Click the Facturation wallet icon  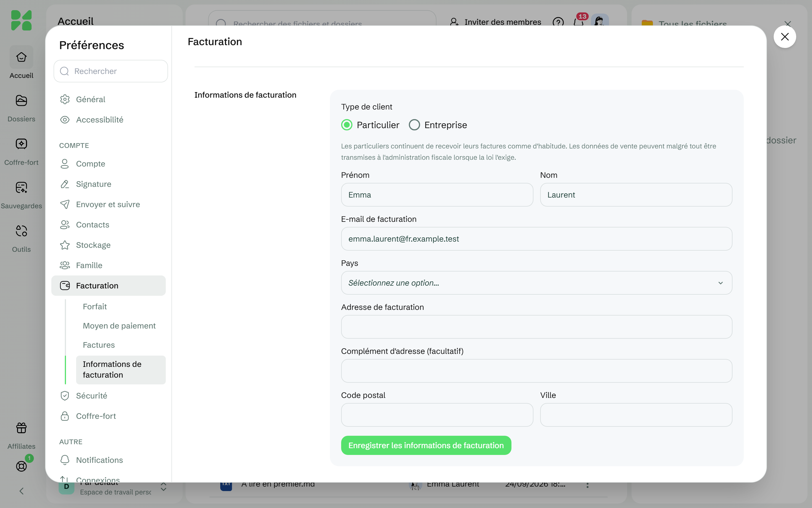[65, 286]
